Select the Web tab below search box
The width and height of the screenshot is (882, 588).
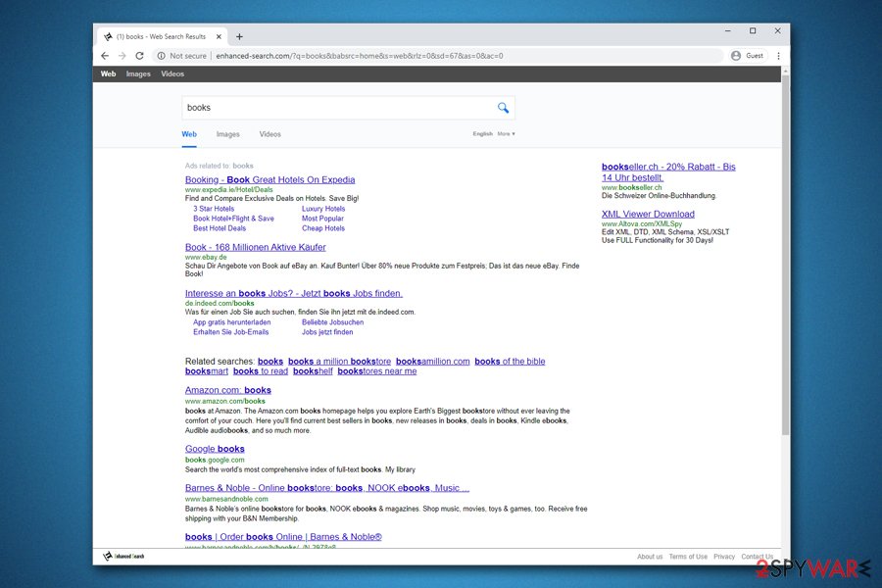click(189, 134)
